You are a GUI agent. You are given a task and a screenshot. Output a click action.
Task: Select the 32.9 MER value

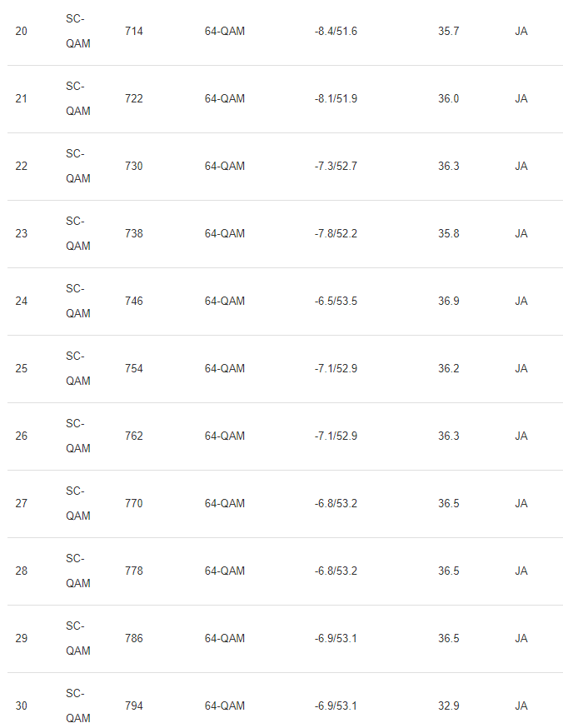point(448,706)
